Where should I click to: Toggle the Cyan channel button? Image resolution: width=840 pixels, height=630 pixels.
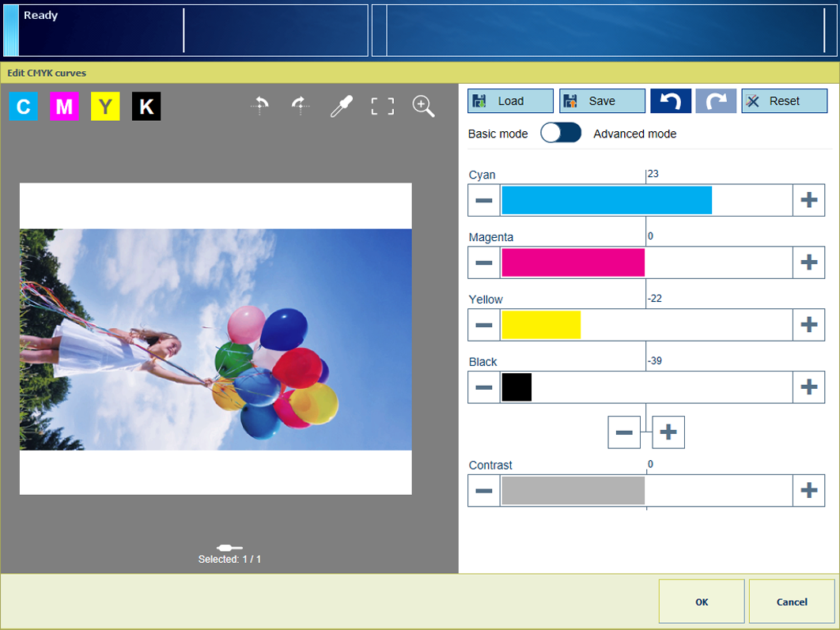click(x=23, y=107)
